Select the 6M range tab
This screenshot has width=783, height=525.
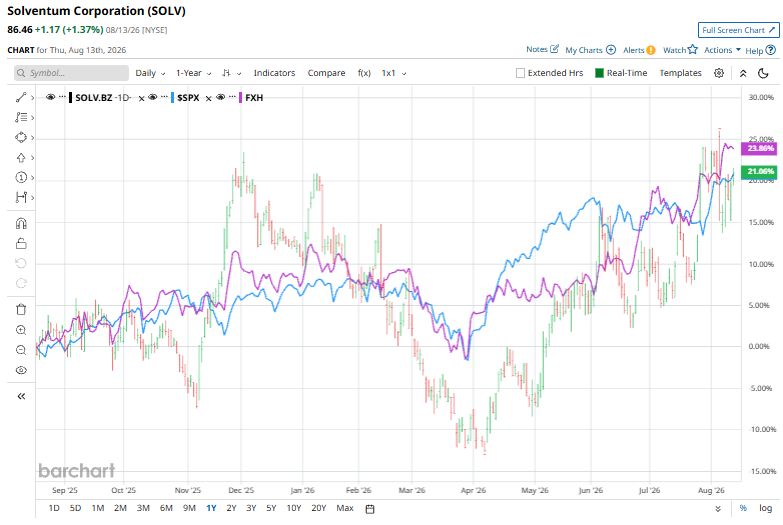[166, 508]
